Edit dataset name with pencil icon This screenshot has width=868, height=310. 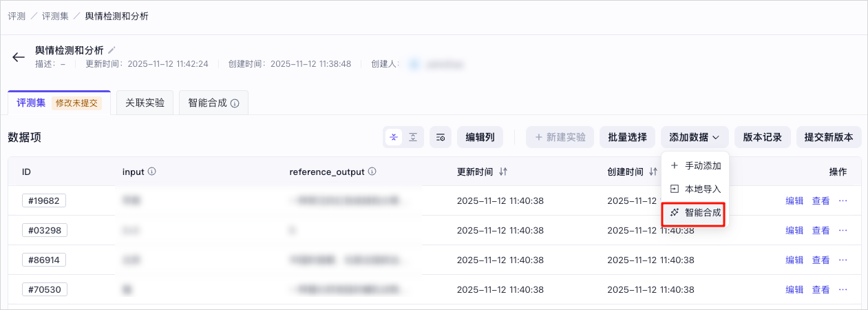[112, 50]
